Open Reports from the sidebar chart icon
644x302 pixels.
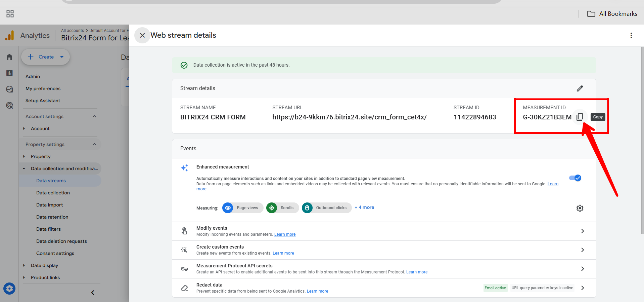[9, 73]
